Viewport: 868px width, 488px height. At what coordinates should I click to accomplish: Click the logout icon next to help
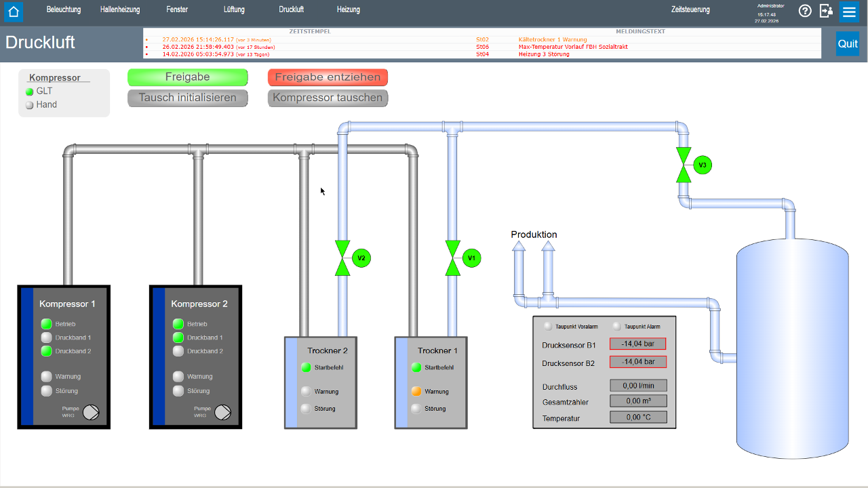tap(826, 11)
